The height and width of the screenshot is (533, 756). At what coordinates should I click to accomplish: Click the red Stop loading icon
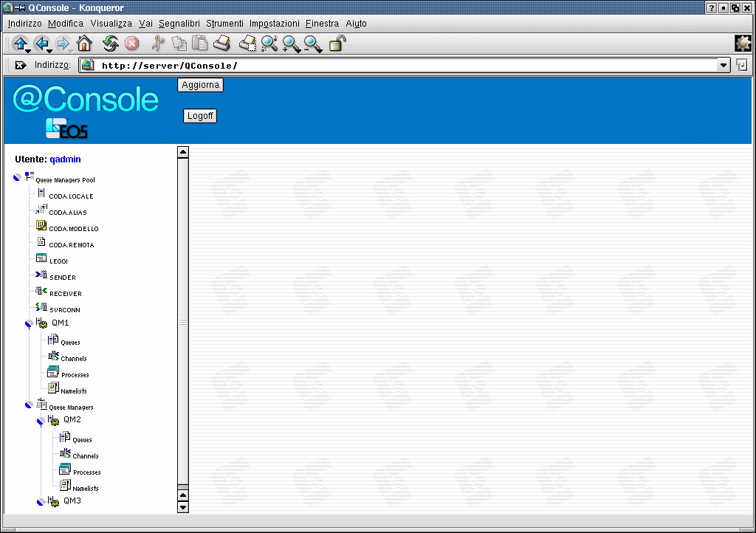(x=132, y=44)
